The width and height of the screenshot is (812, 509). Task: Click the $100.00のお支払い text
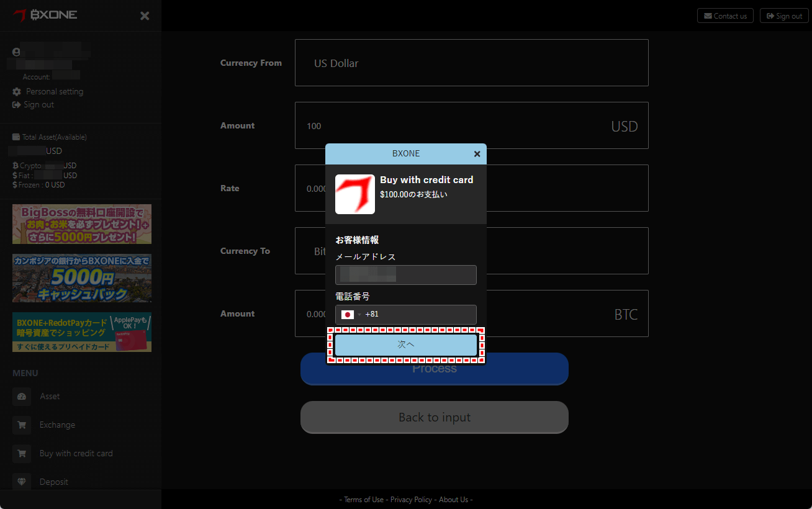(x=413, y=194)
